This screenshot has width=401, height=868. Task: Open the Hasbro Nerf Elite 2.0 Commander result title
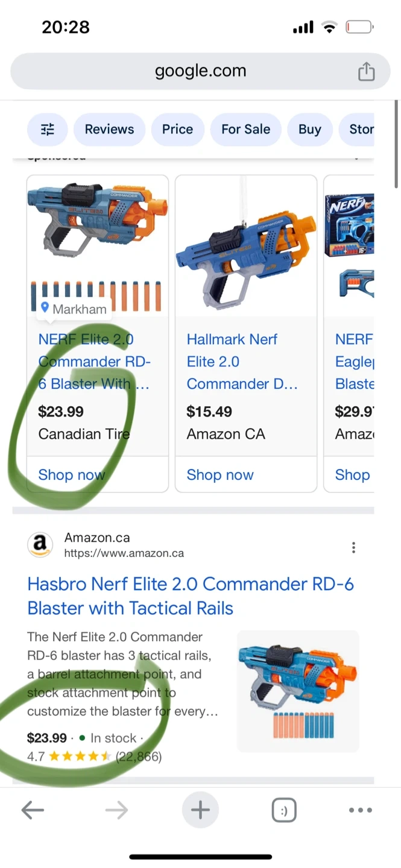[x=191, y=596]
